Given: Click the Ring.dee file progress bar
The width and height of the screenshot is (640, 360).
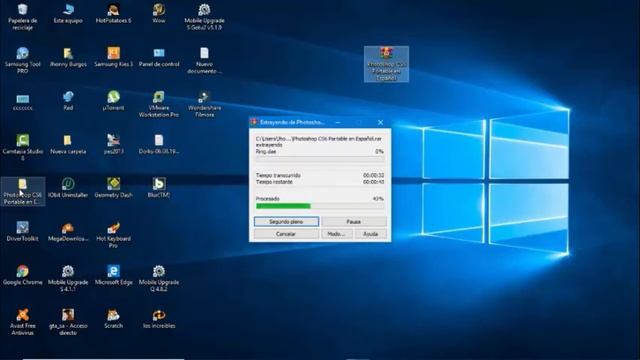Looking at the screenshot, I should pyautogui.click(x=320, y=158).
